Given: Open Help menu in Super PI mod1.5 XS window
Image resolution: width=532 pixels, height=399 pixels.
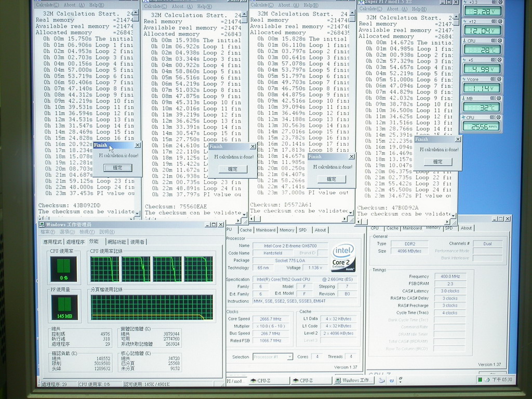Looking at the screenshot, I should tap(419, 9).
